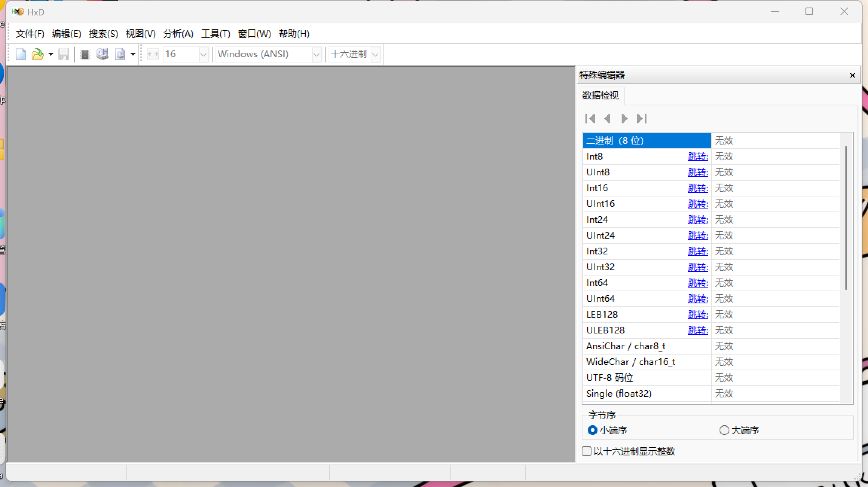Open the Windows (ANSI) encoding dropdown
Screen dimensions: 868x487
click(x=316, y=55)
